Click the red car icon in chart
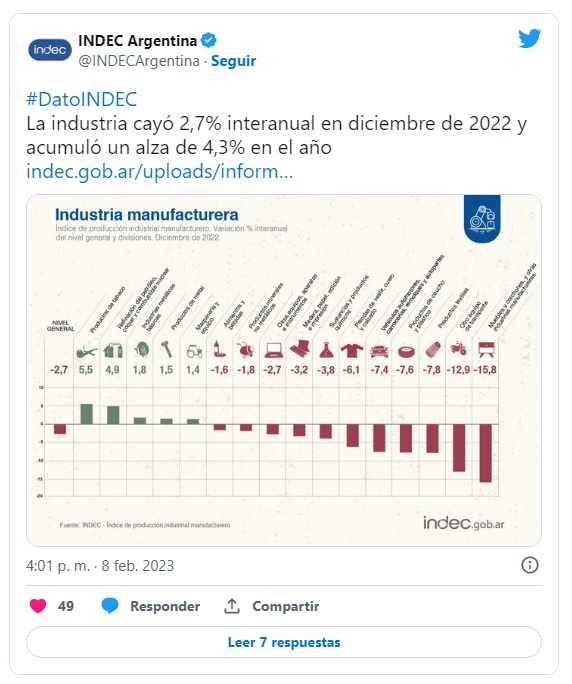 click(379, 351)
